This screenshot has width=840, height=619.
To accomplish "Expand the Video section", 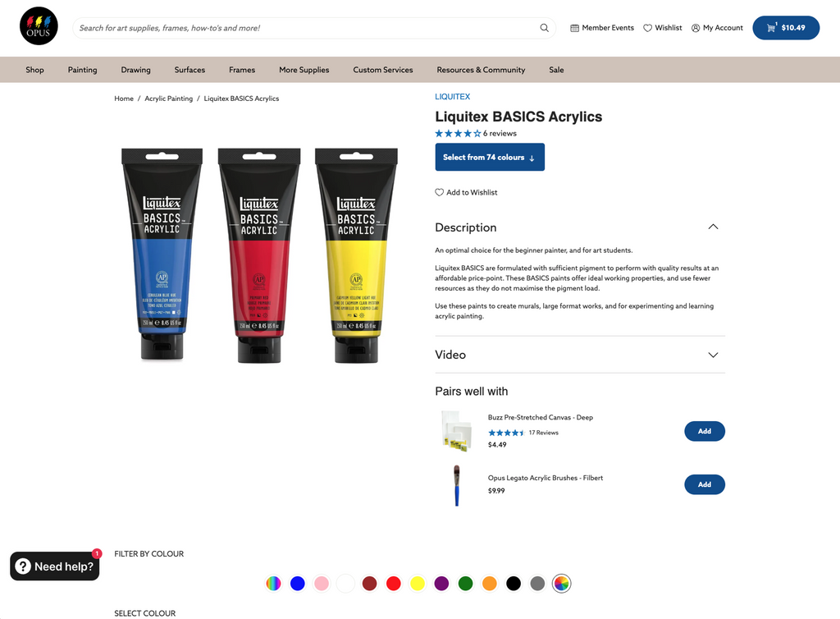I will tap(580, 355).
